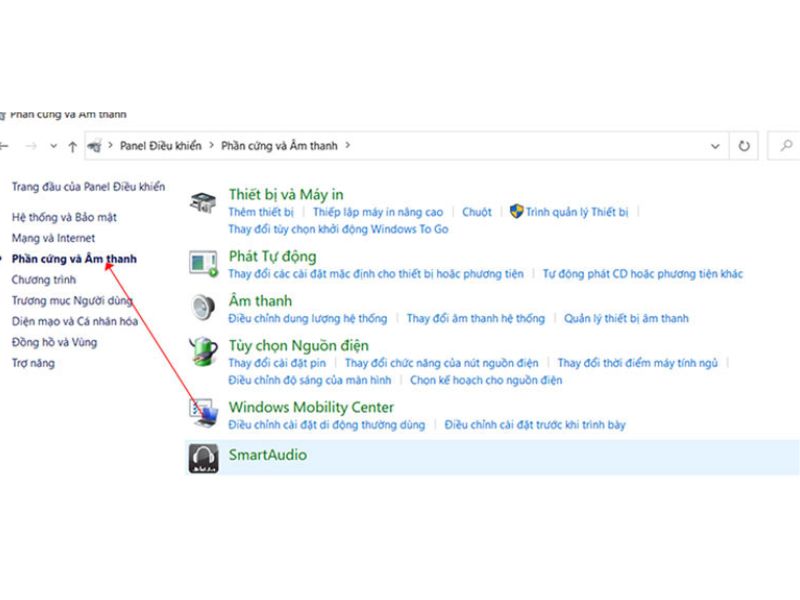Click Chọn kế hoạch cho nguồn điện

[x=486, y=381]
